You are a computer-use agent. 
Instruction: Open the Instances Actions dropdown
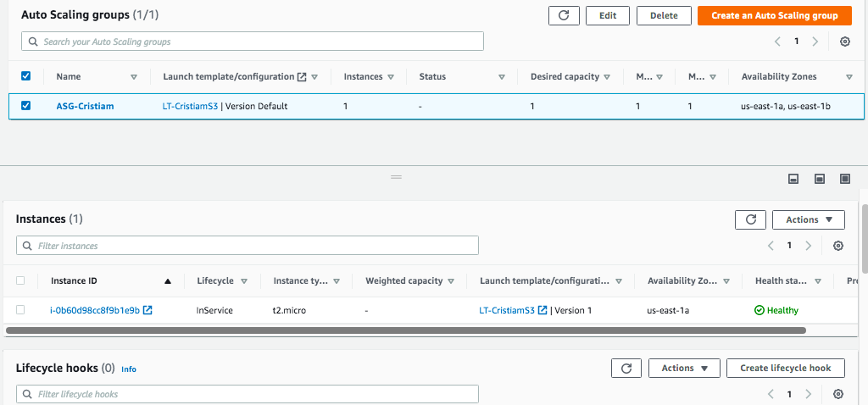point(808,219)
